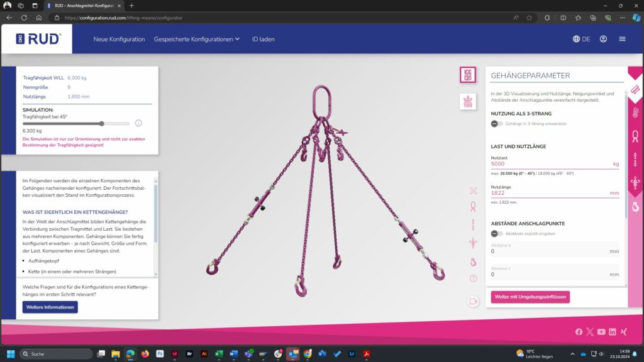Open the thermometer environment step in sidebar
This screenshot has width=644, height=362.
(635, 113)
